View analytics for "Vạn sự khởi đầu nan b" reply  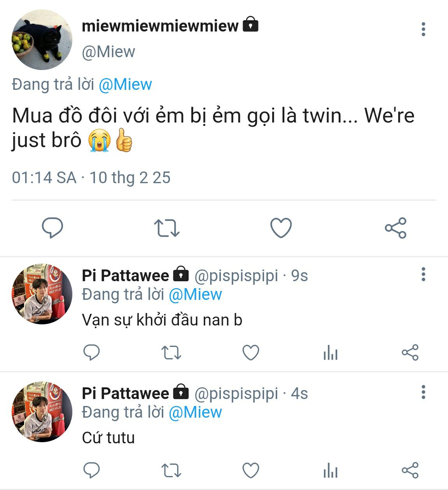[x=330, y=353]
